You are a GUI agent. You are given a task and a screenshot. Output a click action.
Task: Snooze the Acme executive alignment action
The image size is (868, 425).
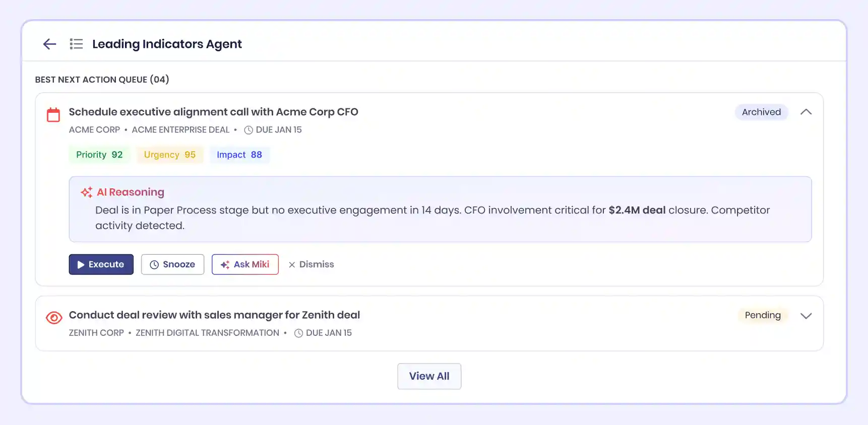[172, 264]
